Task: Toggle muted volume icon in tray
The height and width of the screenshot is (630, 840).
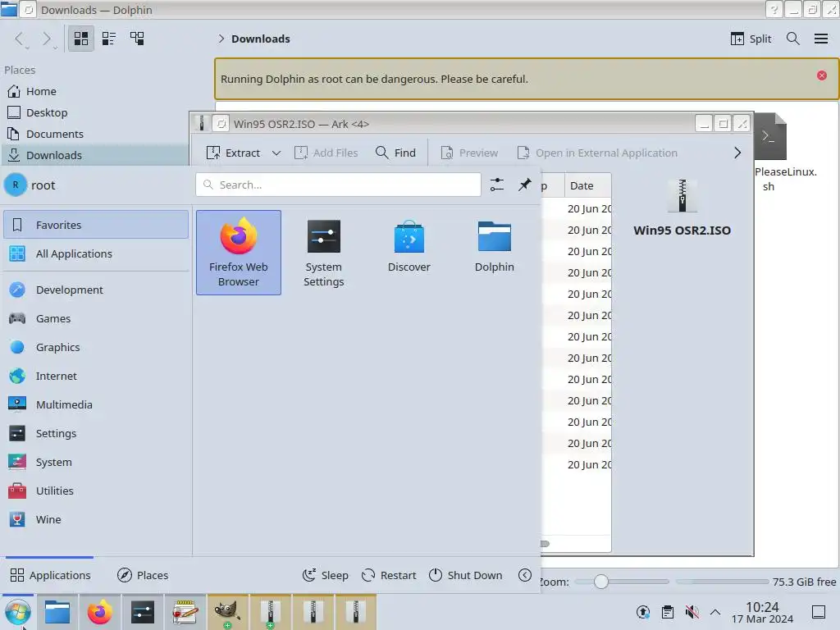Action: click(x=692, y=612)
